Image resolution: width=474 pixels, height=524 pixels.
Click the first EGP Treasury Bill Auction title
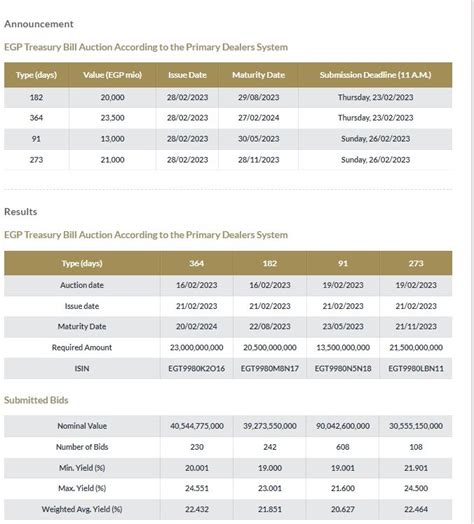click(146, 47)
